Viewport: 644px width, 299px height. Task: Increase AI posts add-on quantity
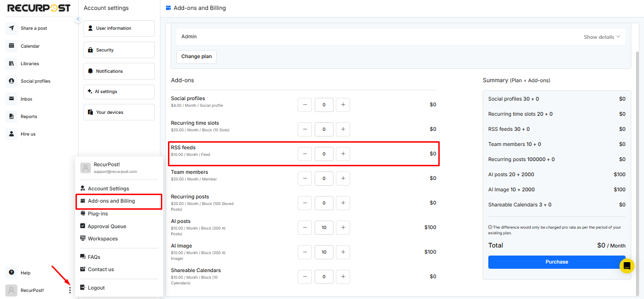[x=343, y=228]
